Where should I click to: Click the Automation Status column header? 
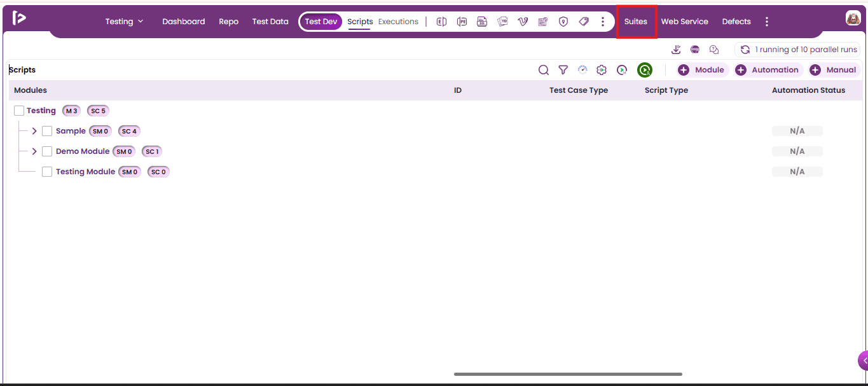click(808, 90)
